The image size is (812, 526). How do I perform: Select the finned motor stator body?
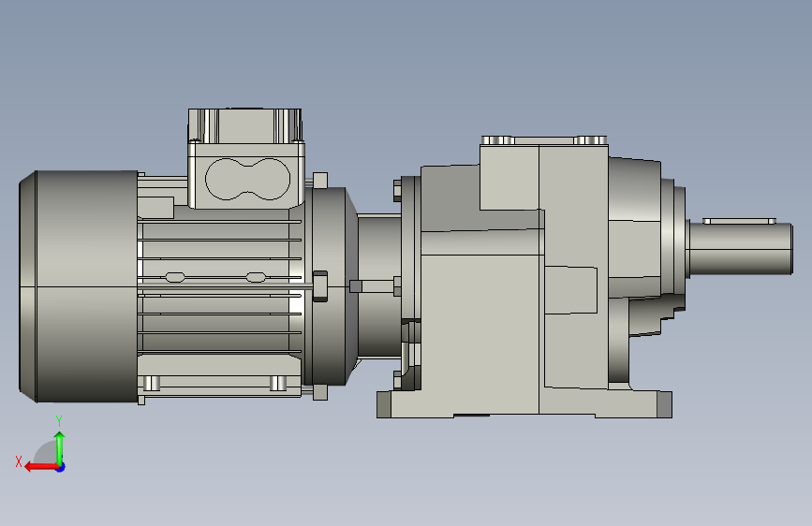[220, 286]
